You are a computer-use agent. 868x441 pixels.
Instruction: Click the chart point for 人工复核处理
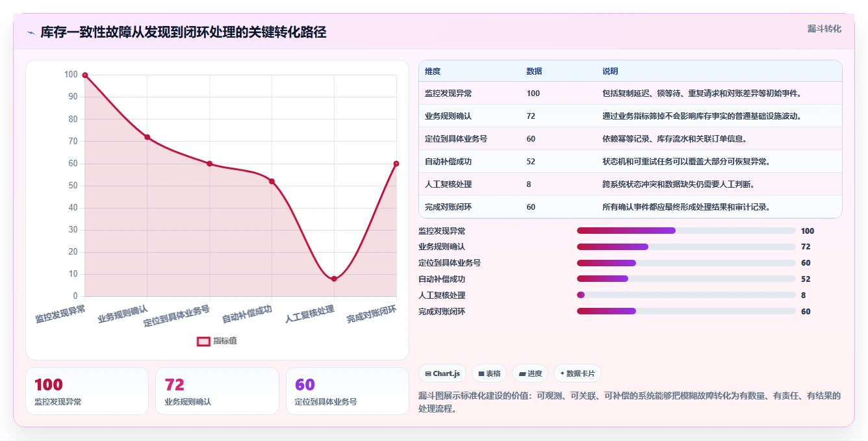(x=334, y=279)
